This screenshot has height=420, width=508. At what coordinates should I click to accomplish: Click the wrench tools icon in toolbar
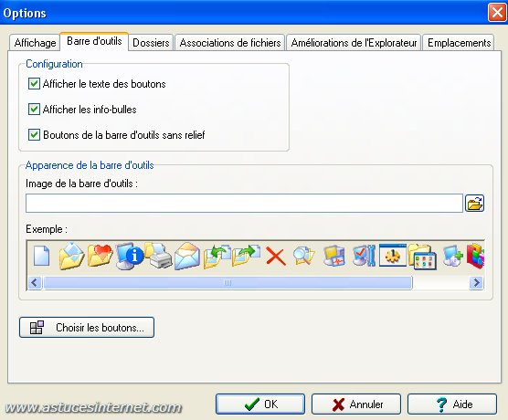pos(364,256)
